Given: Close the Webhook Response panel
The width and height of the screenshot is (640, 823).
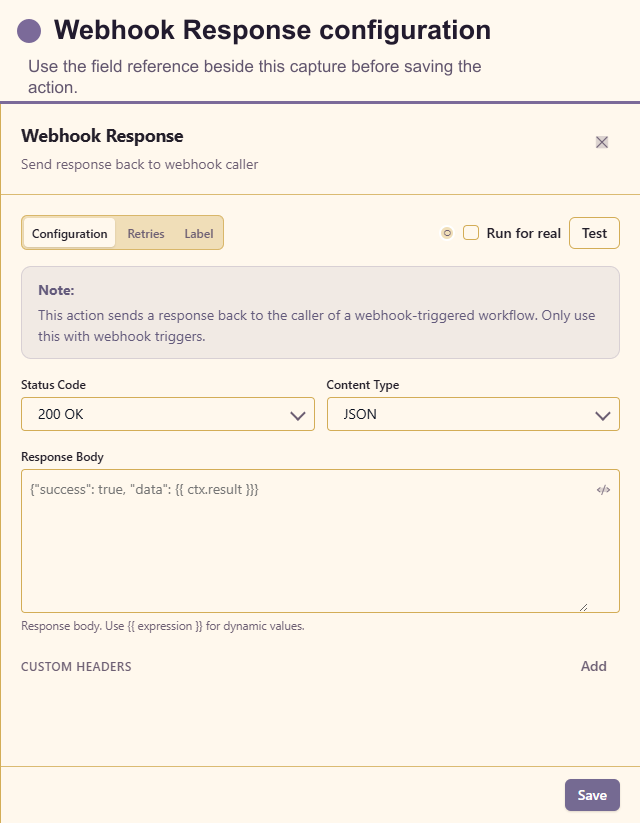Looking at the screenshot, I should (602, 142).
